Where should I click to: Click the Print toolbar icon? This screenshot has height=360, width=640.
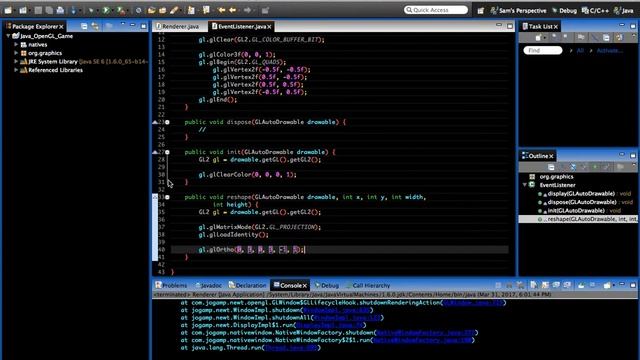click(x=60, y=10)
